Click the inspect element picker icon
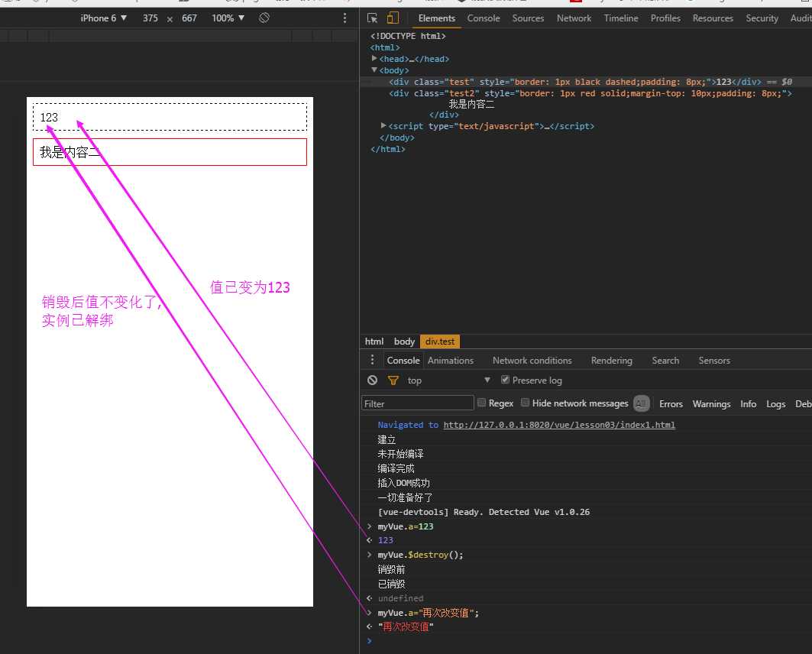Viewport: 812px width, 654px height. tap(372, 18)
